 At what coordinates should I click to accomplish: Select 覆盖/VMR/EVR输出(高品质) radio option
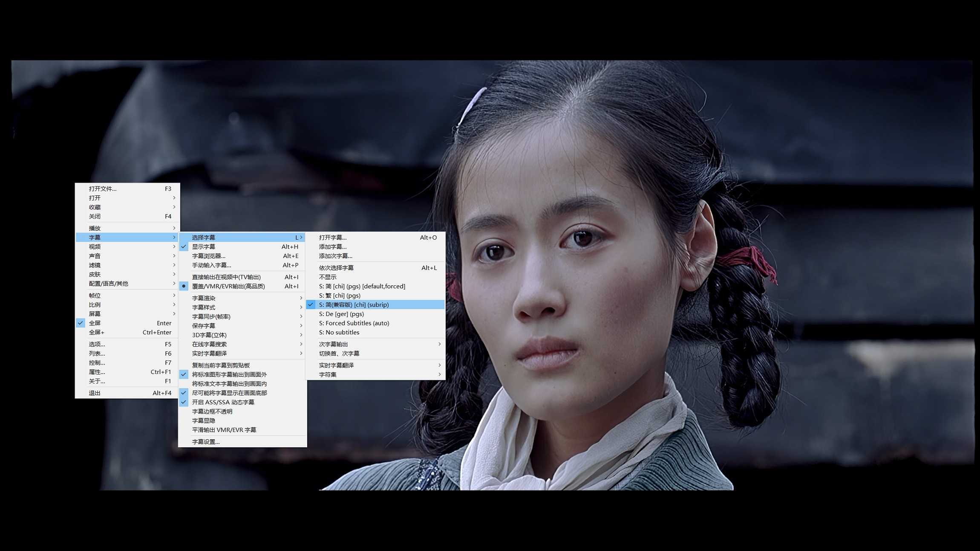(242, 286)
